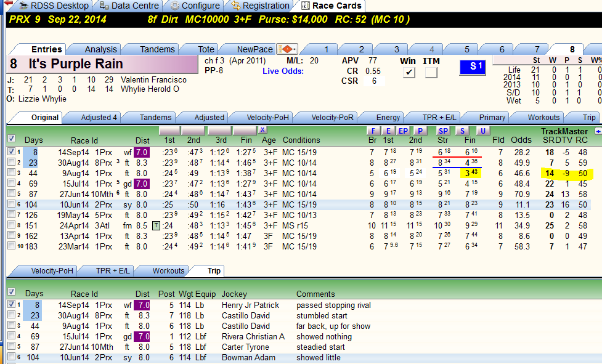Toggle the ITM checkbox
The image size is (602, 364).
pos(431,72)
